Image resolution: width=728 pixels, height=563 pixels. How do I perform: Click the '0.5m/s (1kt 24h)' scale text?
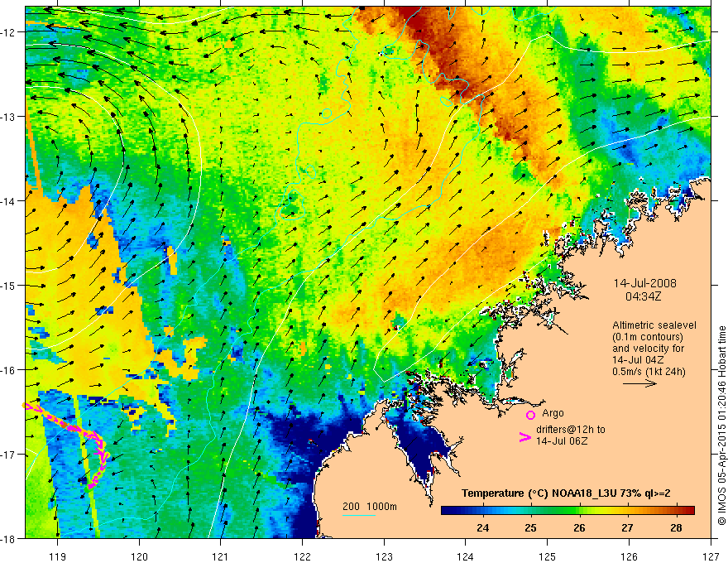(x=649, y=372)
